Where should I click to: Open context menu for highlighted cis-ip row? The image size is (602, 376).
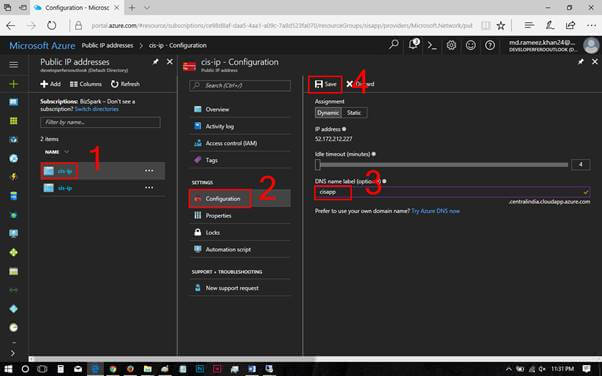149,171
